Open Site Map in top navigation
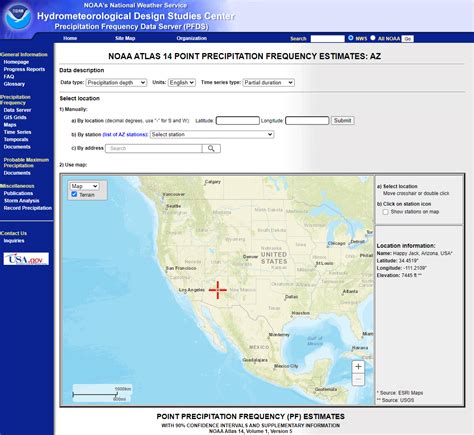The width and height of the screenshot is (474, 435). (125, 38)
